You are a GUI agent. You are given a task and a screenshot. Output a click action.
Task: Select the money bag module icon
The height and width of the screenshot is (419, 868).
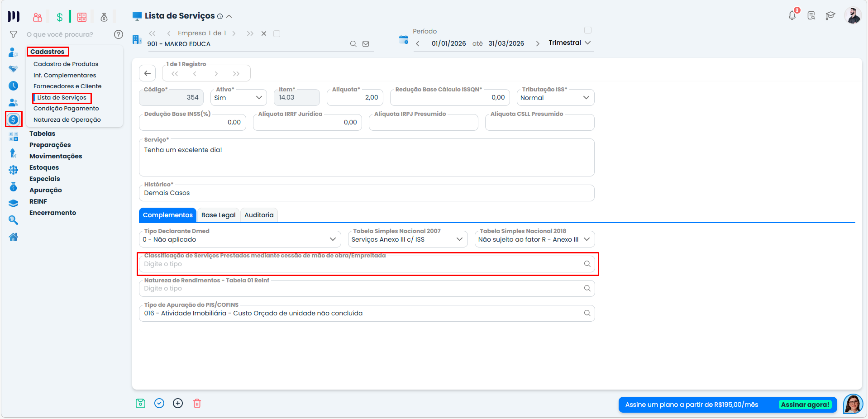104,17
